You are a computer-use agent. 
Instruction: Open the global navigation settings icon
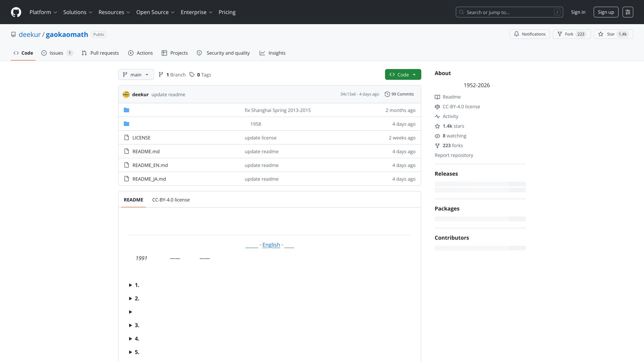pos(628,12)
